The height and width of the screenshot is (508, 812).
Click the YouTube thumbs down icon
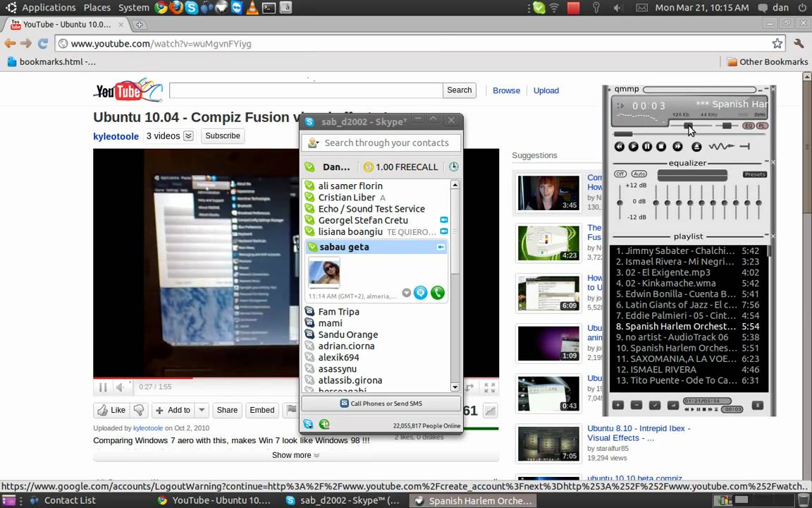pyautogui.click(x=139, y=410)
